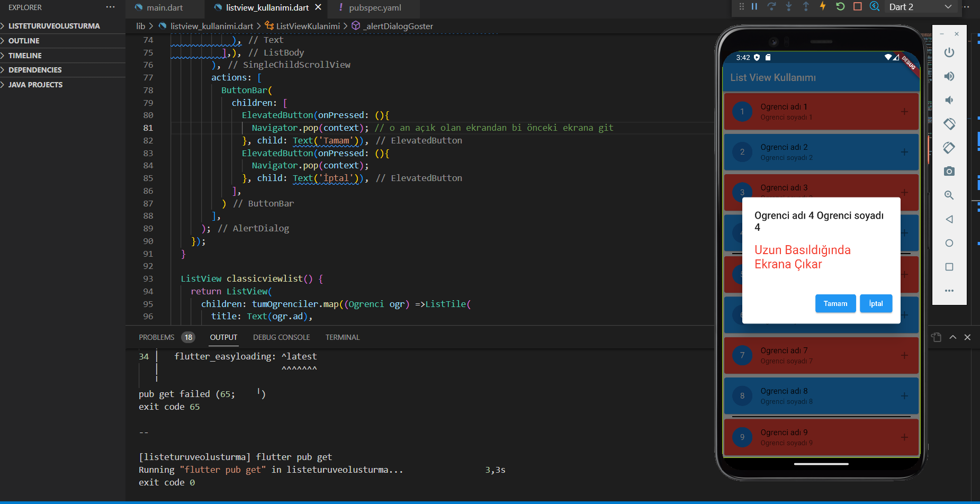980x504 pixels.
Task: Click 'Navigator.pop(context);' on line 84
Action: click(310, 165)
